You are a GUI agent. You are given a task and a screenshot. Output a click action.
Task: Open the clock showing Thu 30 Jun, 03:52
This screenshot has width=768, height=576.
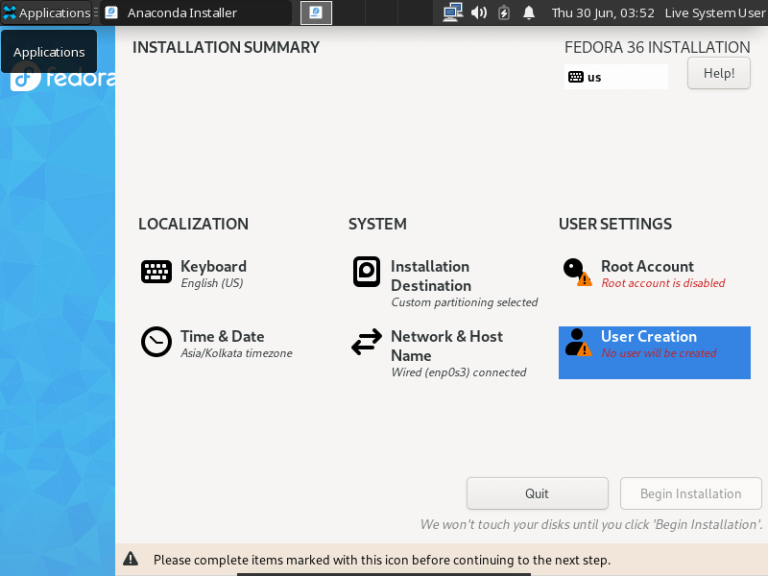click(x=603, y=13)
